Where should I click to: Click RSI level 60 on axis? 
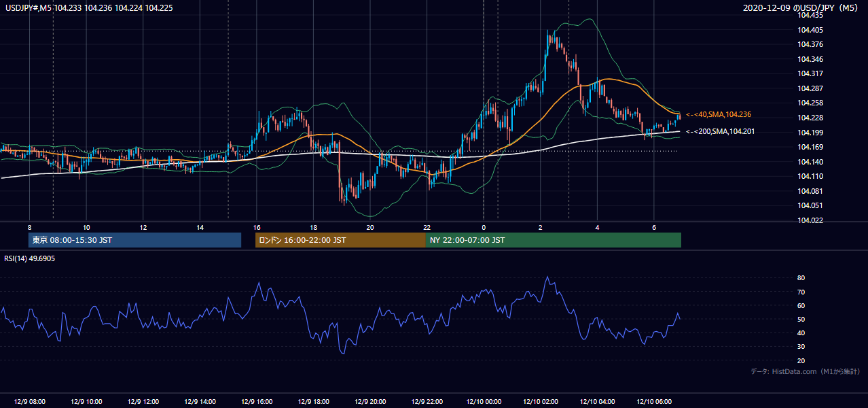[801, 305]
